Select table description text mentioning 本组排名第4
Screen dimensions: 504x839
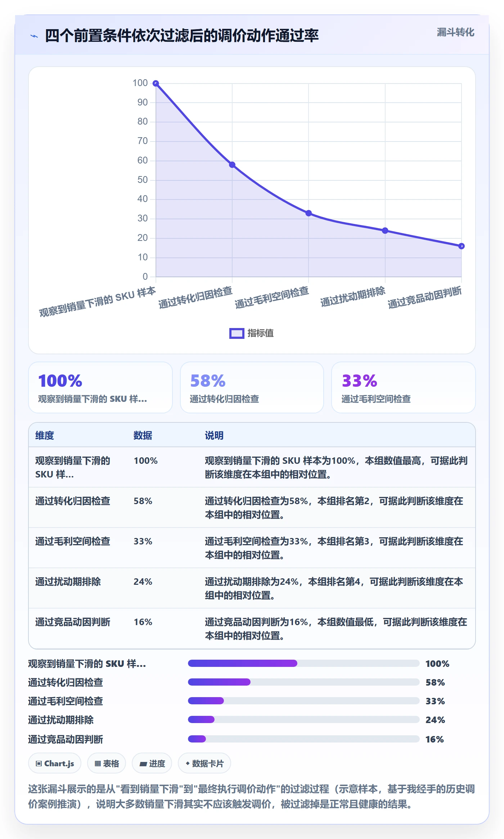(334, 588)
